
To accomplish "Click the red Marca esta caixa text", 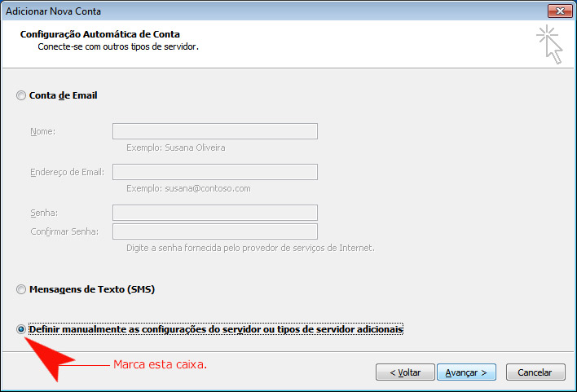I will point(160,364).
